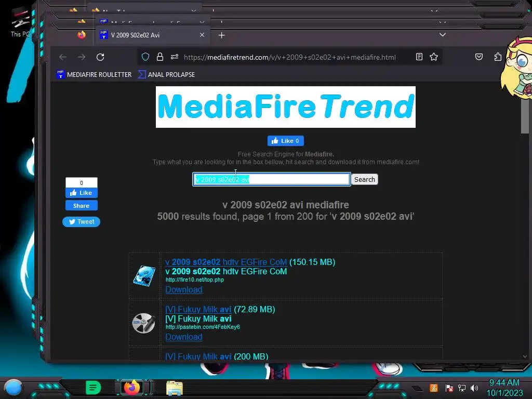Click the http://fire10.net/top.php text
Image resolution: width=532 pixels, height=399 pixels.
coord(195,280)
